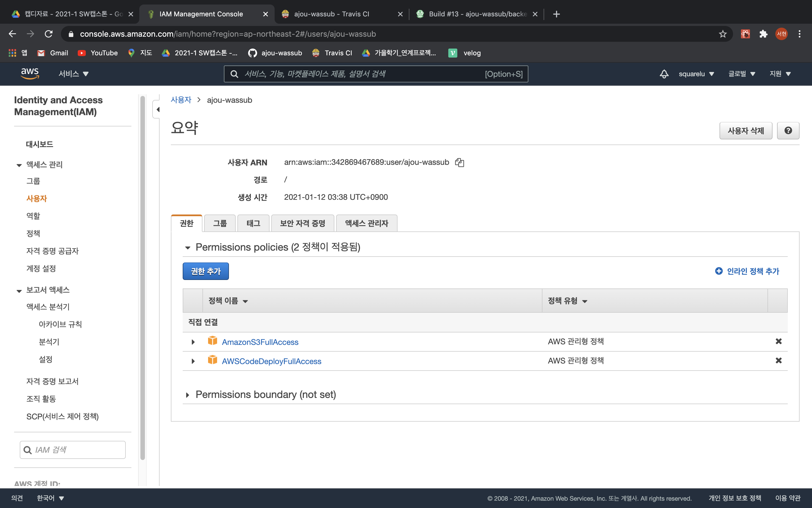The height and width of the screenshot is (508, 812).
Task: Open the YouTube bookmark
Action: [x=98, y=53]
